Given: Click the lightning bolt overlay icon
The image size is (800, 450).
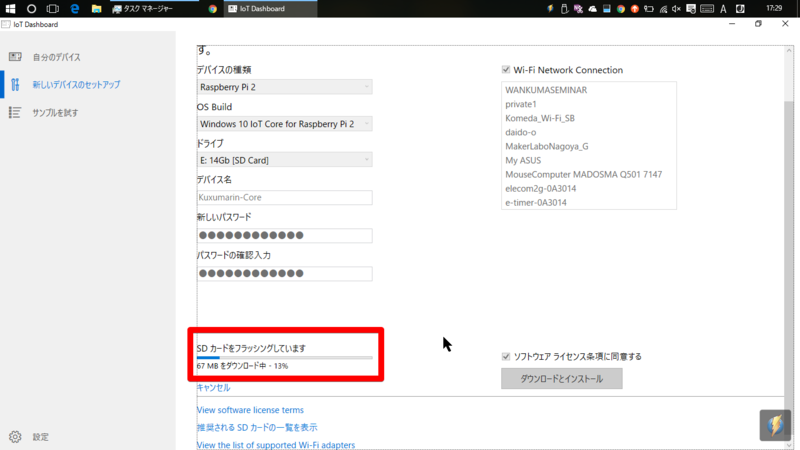Looking at the screenshot, I should coord(775,425).
